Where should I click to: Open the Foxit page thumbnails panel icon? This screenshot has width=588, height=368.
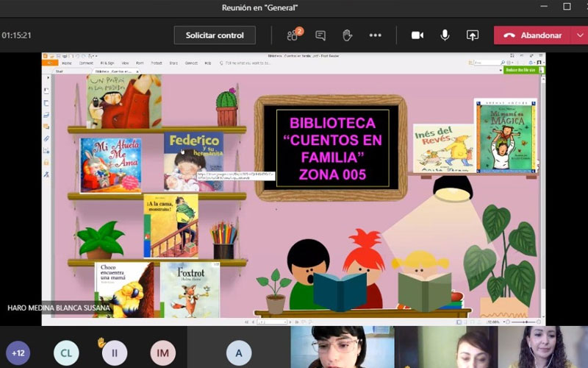pyautogui.click(x=46, y=103)
